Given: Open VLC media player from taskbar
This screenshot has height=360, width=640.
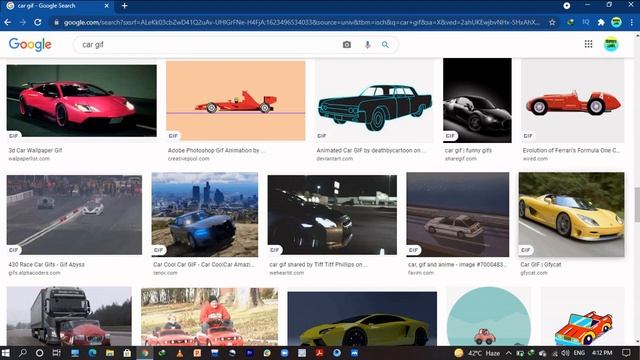Looking at the screenshot, I should (x=180, y=353).
